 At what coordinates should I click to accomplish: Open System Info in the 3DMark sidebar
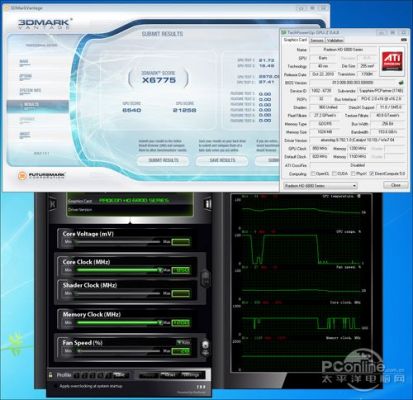[x=30, y=91]
